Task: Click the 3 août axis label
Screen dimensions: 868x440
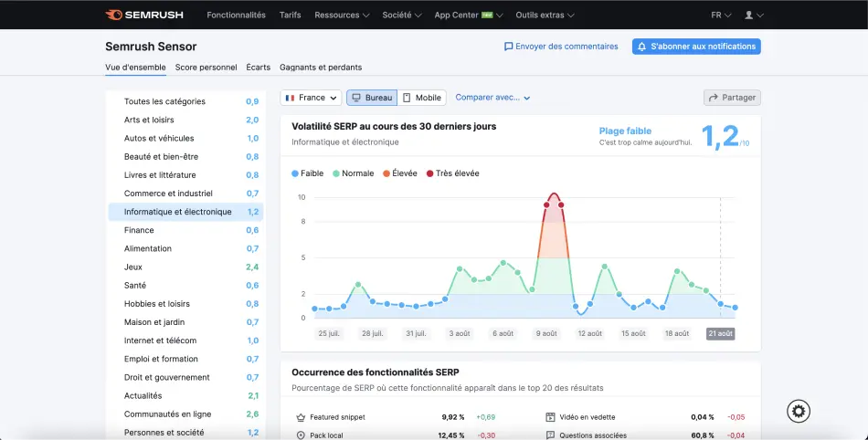Action: (460, 333)
